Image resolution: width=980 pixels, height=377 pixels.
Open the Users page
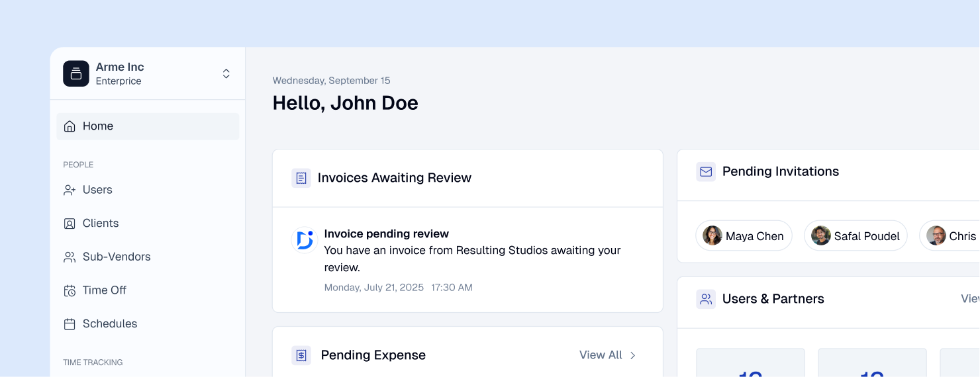97,190
